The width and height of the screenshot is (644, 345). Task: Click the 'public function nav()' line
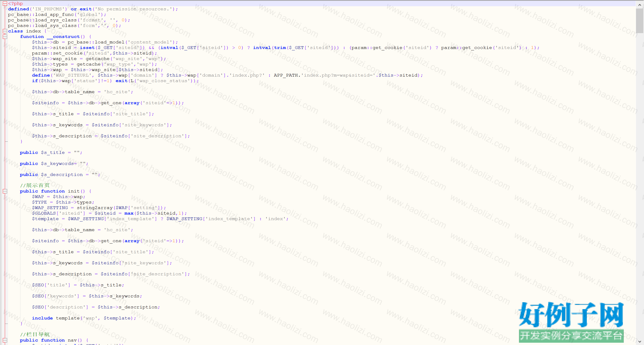click(x=54, y=340)
